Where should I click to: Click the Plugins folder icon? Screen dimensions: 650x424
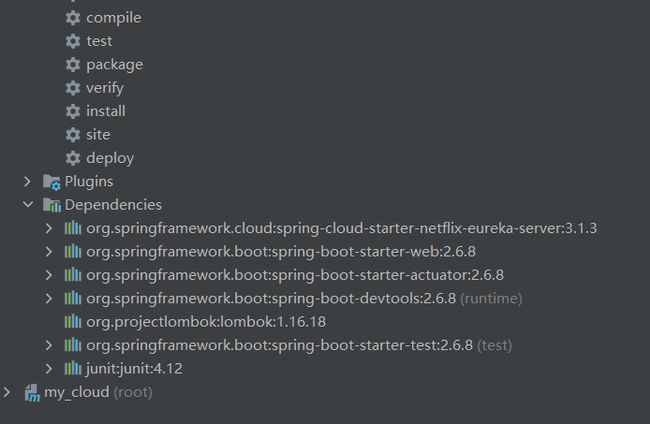click(x=52, y=182)
